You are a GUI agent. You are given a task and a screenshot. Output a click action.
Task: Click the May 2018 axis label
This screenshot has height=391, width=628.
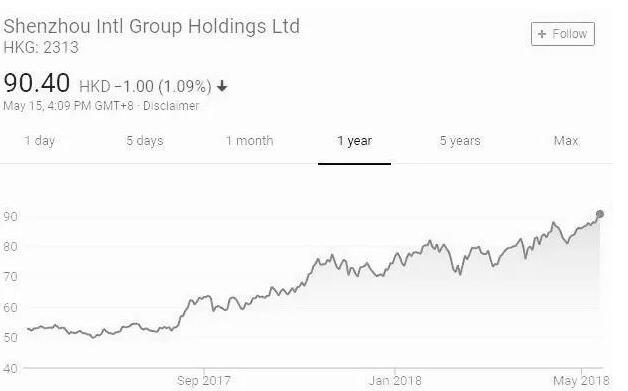(581, 381)
